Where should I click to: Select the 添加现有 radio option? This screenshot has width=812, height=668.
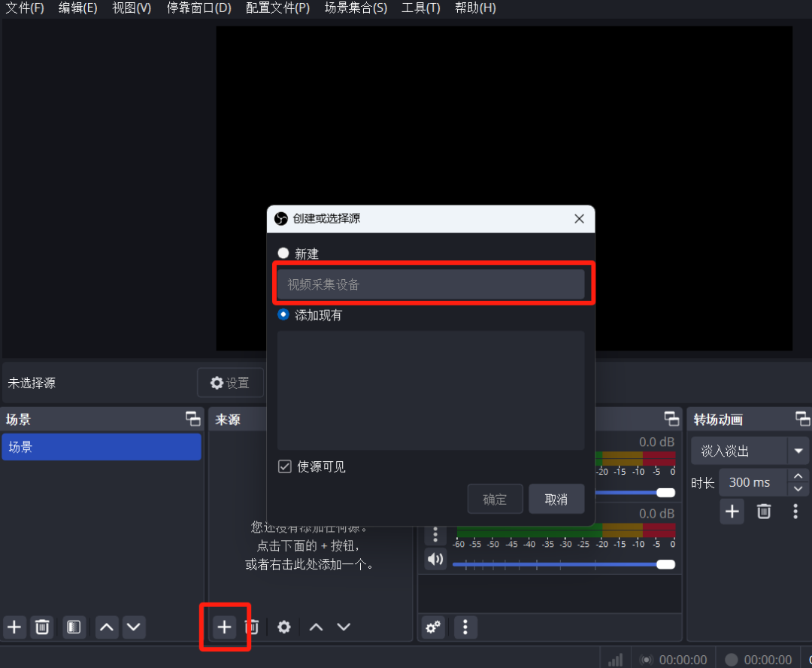tap(283, 314)
